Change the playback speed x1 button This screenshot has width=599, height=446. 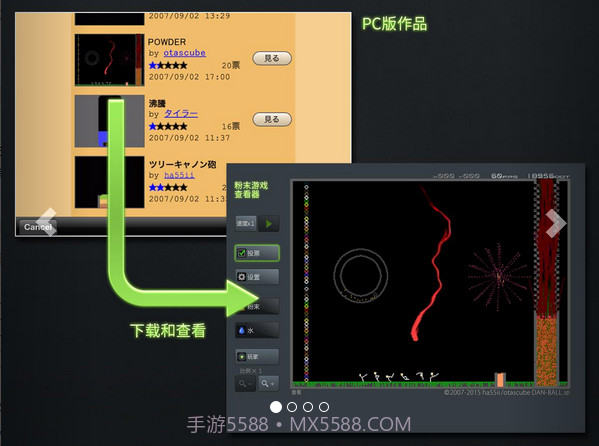tap(246, 224)
